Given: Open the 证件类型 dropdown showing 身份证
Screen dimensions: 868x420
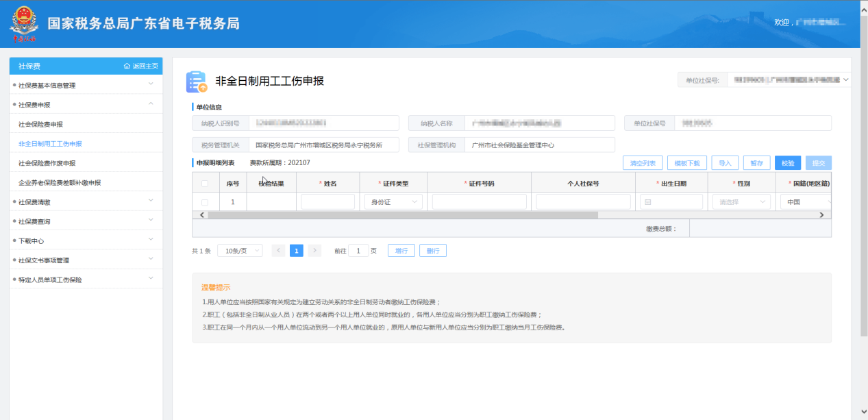Looking at the screenshot, I should click(393, 202).
